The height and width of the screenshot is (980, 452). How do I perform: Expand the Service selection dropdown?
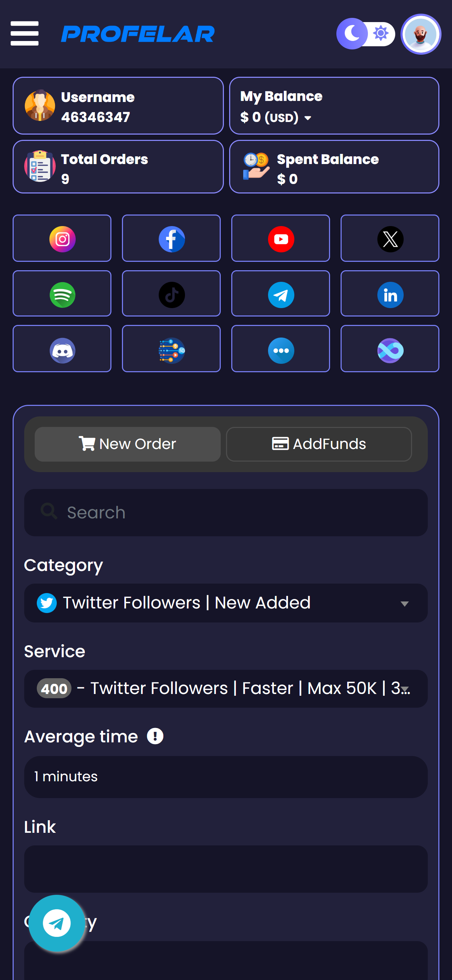coord(226,689)
